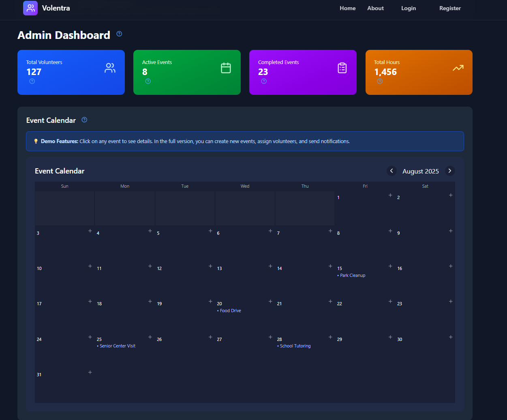507x420 pixels.
Task: Go to next month in calendar
Action: (450, 171)
